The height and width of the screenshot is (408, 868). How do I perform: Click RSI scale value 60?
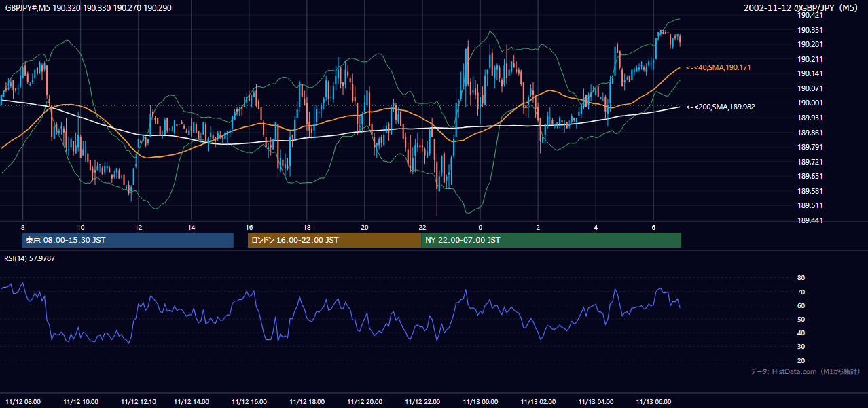click(x=801, y=305)
